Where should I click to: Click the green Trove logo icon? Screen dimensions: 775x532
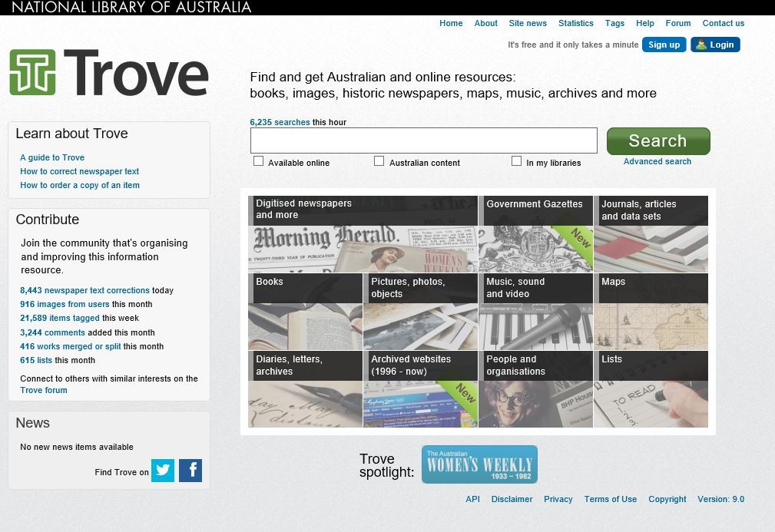32,72
